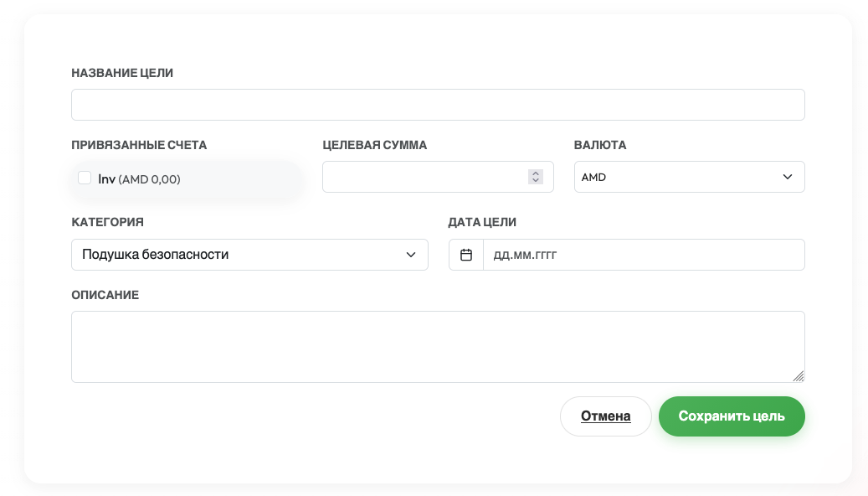Click inside the Целевая сумма amount field
This screenshot has height=496, width=868.
pyautogui.click(x=423, y=177)
